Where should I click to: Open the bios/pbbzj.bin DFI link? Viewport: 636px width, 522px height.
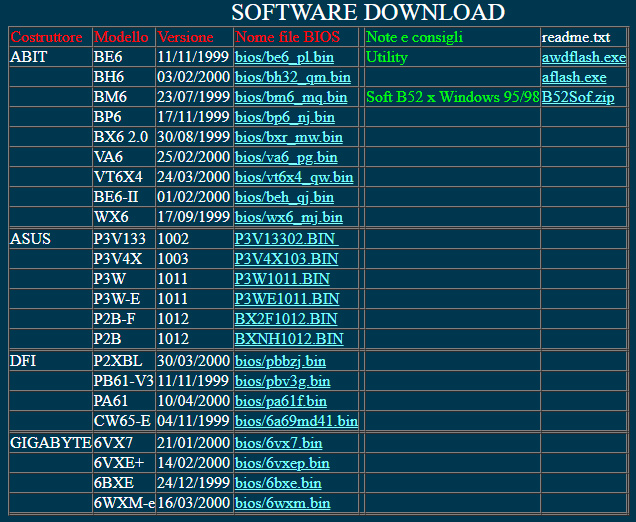[x=280, y=360]
